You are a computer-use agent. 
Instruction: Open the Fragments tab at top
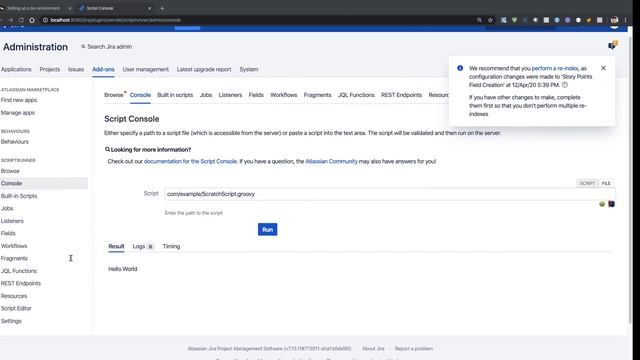pyautogui.click(x=318, y=95)
